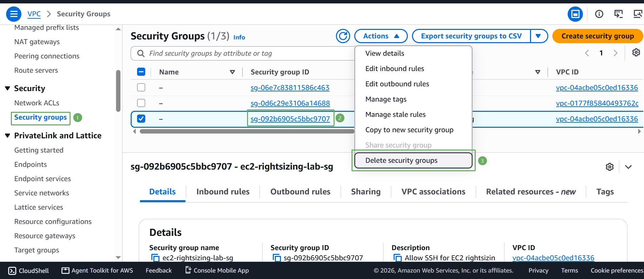
Task: Choose Edit outbound rules
Action: [x=413, y=84]
